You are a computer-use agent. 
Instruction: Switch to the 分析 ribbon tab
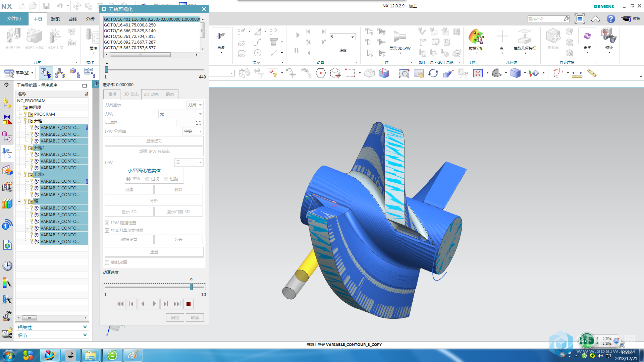90,19
